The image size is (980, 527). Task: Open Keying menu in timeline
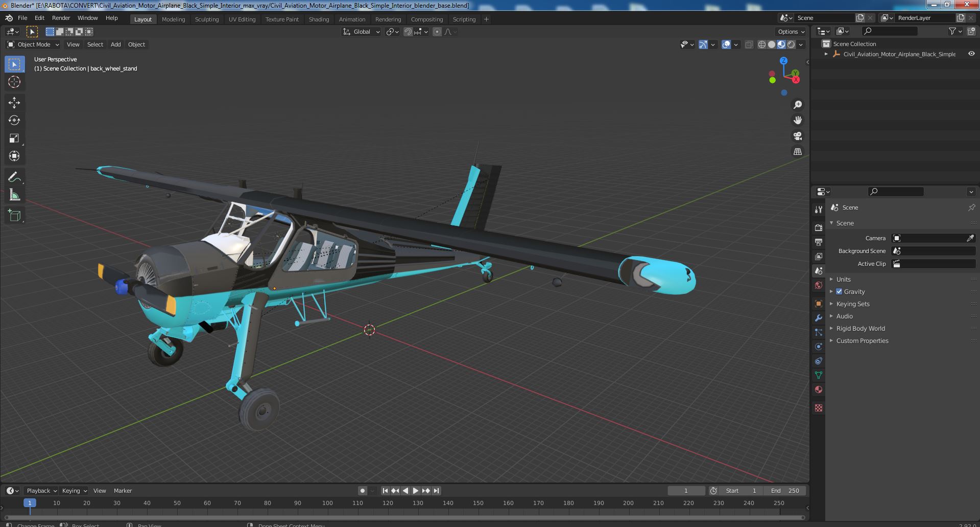(75, 491)
